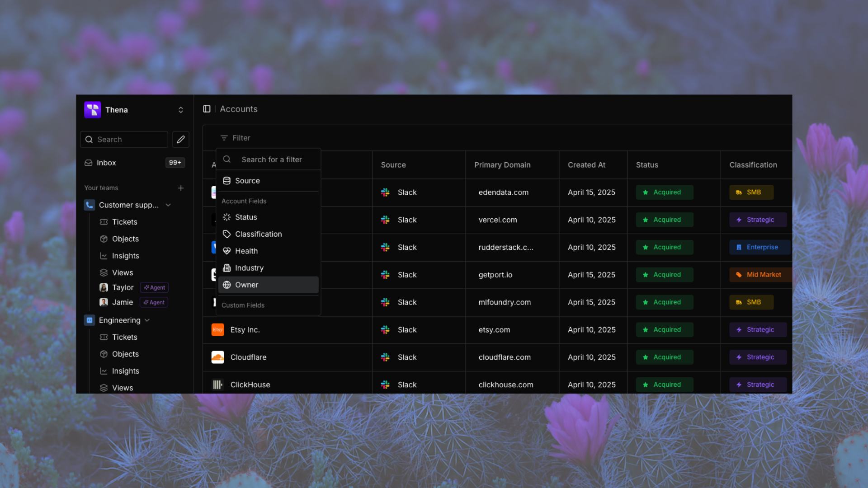Viewport: 868px width, 488px height.
Task: Click the Search for a filter input field
Action: click(272, 159)
